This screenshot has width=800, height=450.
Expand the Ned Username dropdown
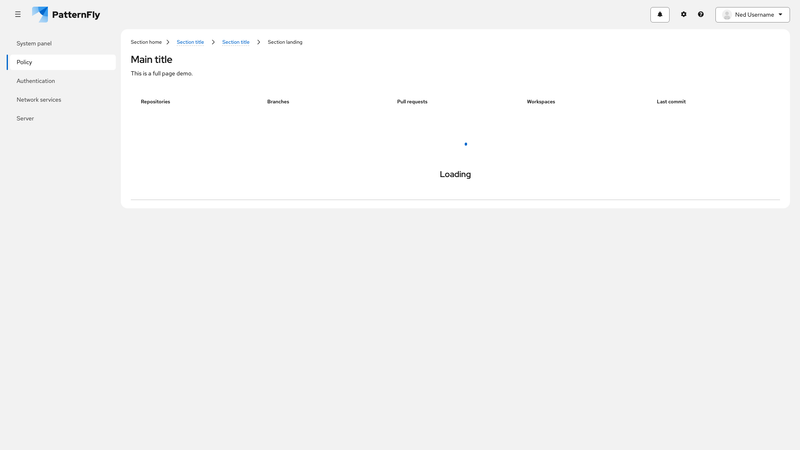click(752, 15)
